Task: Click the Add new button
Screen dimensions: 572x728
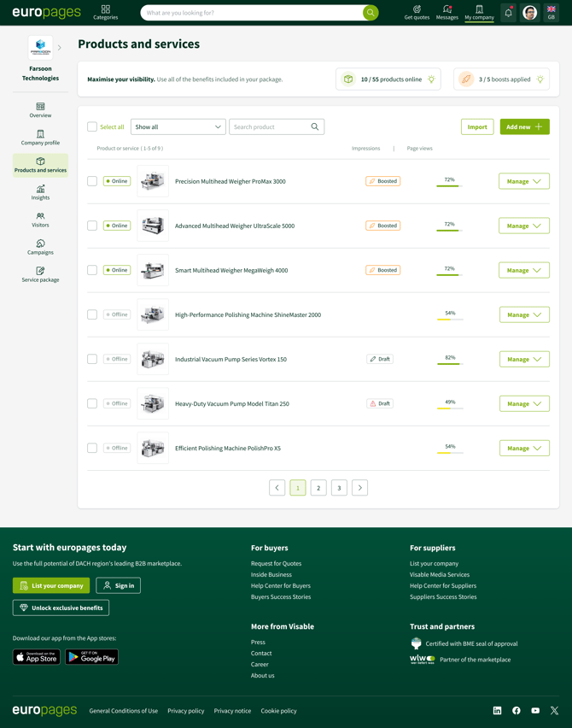Action: click(525, 126)
